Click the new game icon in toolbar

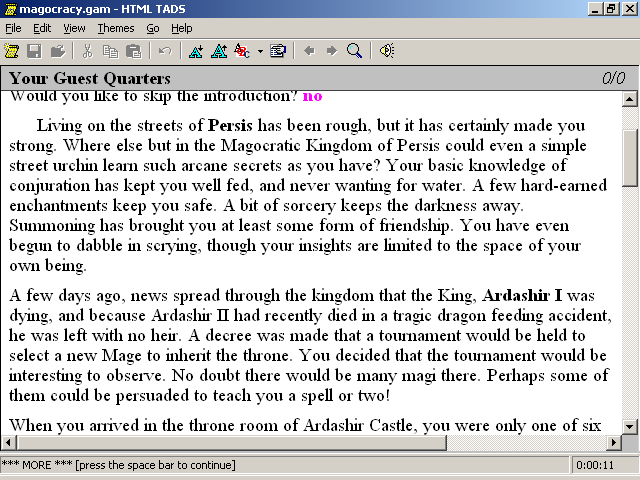(12, 50)
